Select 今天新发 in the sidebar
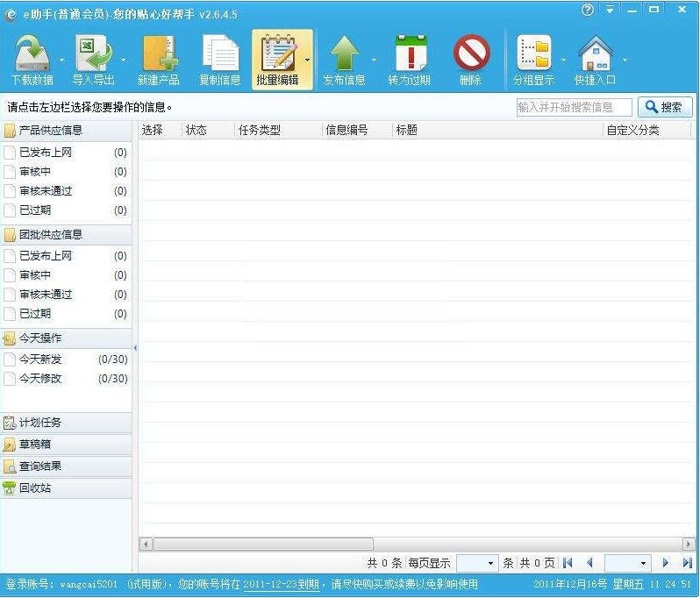 coord(41,360)
